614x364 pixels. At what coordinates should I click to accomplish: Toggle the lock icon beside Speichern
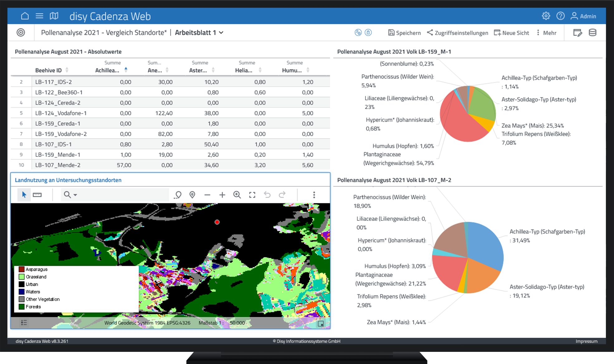click(x=368, y=32)
